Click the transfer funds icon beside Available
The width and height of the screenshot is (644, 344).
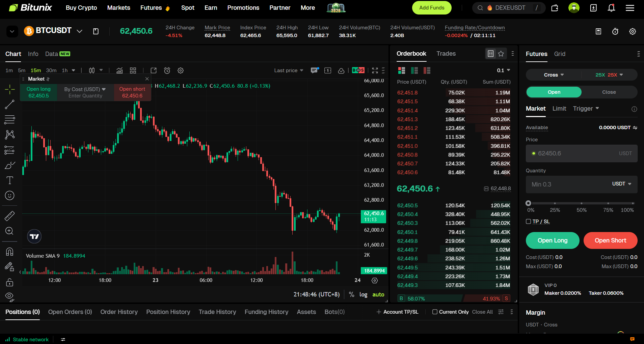pos(635,128)
